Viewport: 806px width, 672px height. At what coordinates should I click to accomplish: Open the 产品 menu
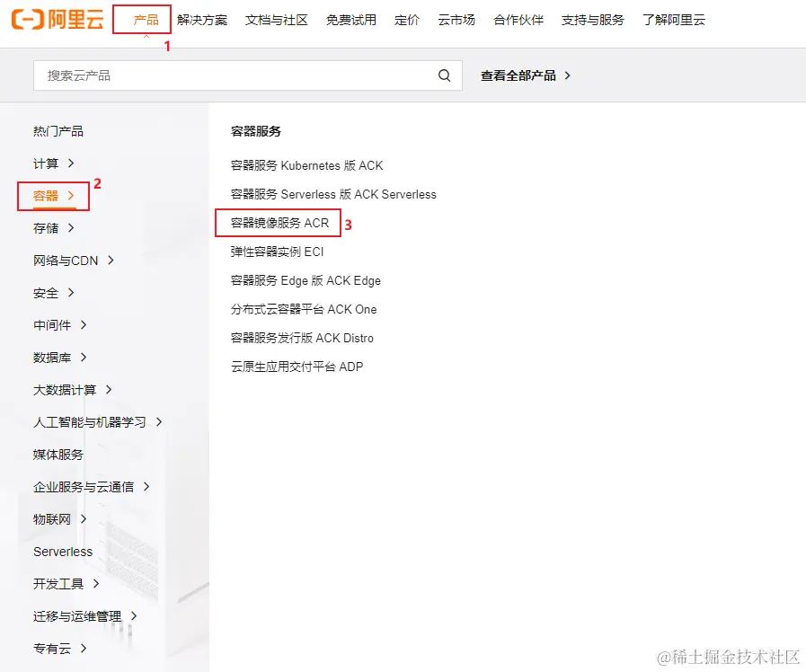pos(142,20)
